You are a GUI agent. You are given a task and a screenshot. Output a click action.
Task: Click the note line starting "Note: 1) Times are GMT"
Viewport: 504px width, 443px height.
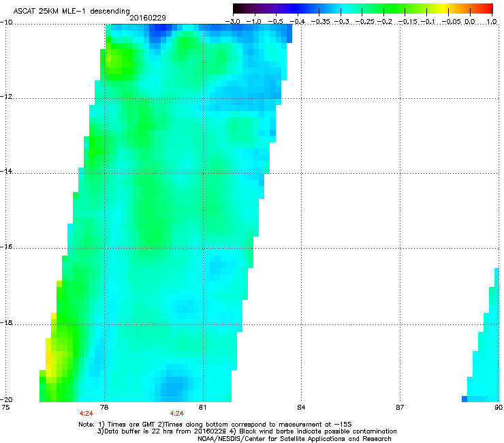(215, 425)
